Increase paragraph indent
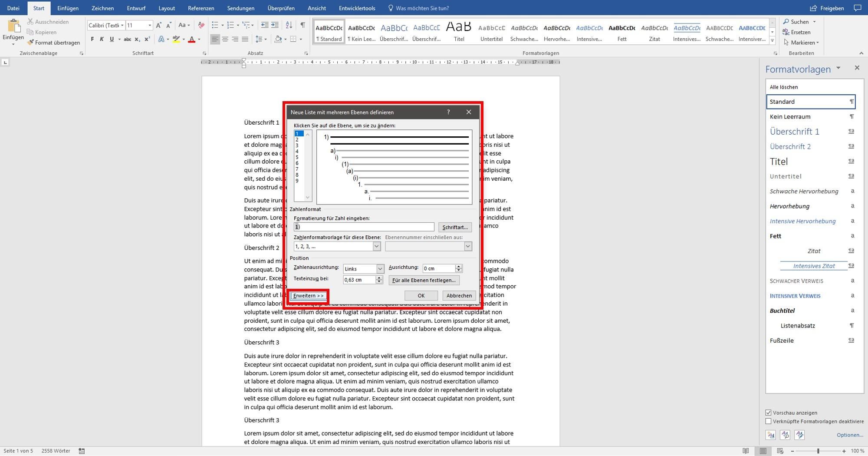The width and height of the screenshot is (868, 456). coord(275,25)
